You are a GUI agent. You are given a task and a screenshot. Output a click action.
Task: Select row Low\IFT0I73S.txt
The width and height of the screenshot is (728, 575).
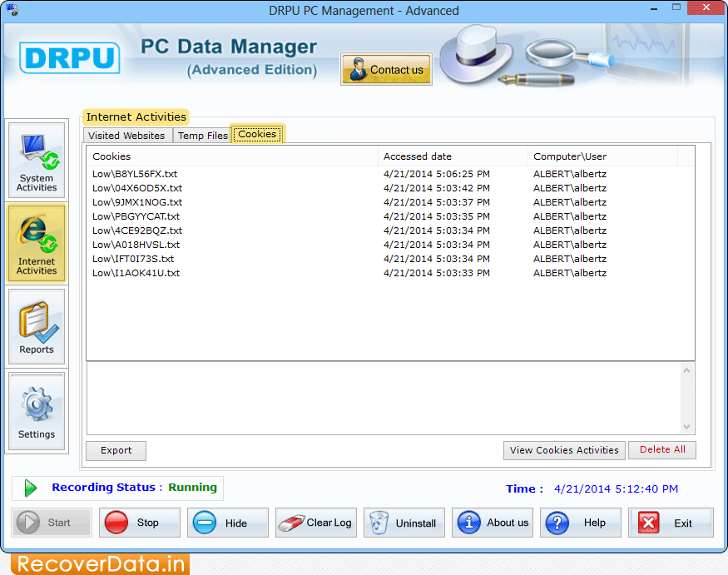390,259
